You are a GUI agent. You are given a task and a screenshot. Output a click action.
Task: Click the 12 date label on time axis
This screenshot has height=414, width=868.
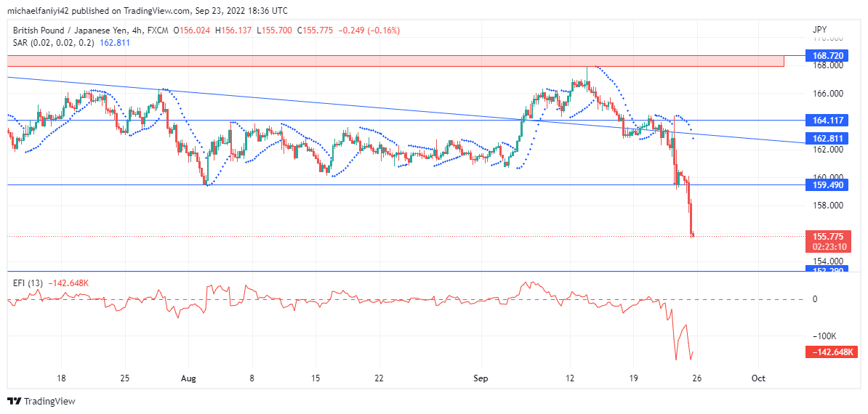[x=570, y=378]
